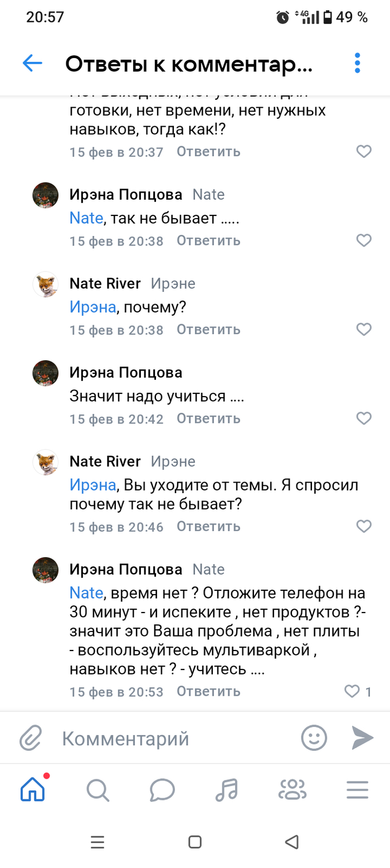The height and width of the screenshot is (868, 390).
Task: Like the comment posted at 20:53
Action: point(353,692)
